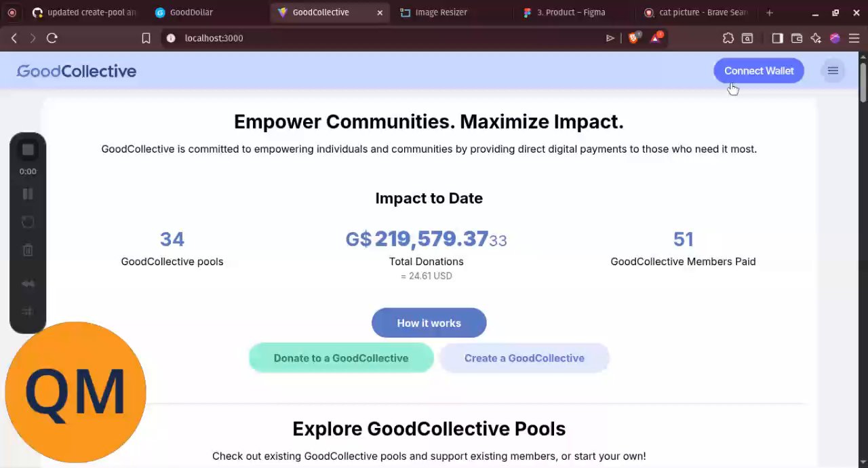Open the hamburger menu in site header
Screen dimensions: 868x468
click(833, 71)
